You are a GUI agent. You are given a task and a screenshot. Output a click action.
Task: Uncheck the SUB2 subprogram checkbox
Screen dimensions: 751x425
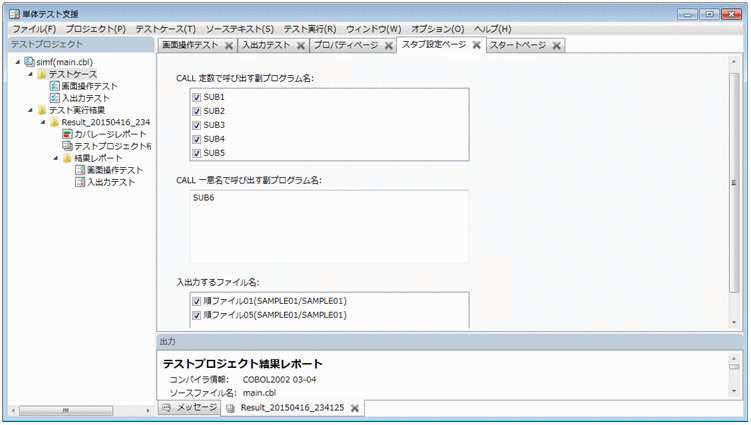(196, 111)
